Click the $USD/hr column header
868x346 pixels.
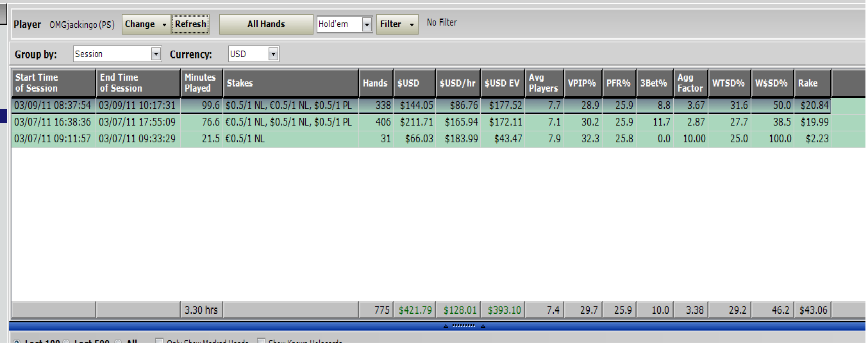pos(458,83)
